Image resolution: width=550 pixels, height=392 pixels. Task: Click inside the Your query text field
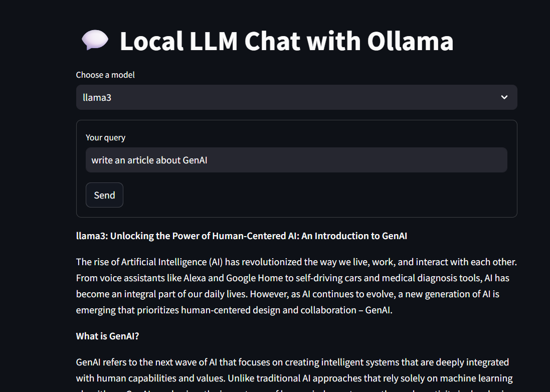pos(296,160)
